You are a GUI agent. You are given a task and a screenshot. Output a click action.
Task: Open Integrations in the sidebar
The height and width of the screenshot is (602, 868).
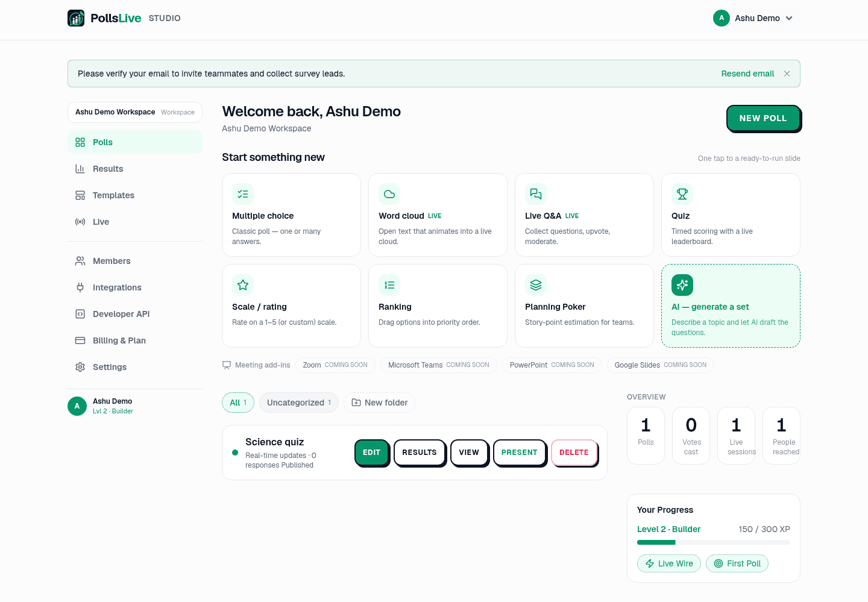pyautogui.click(x=135, y=287)
